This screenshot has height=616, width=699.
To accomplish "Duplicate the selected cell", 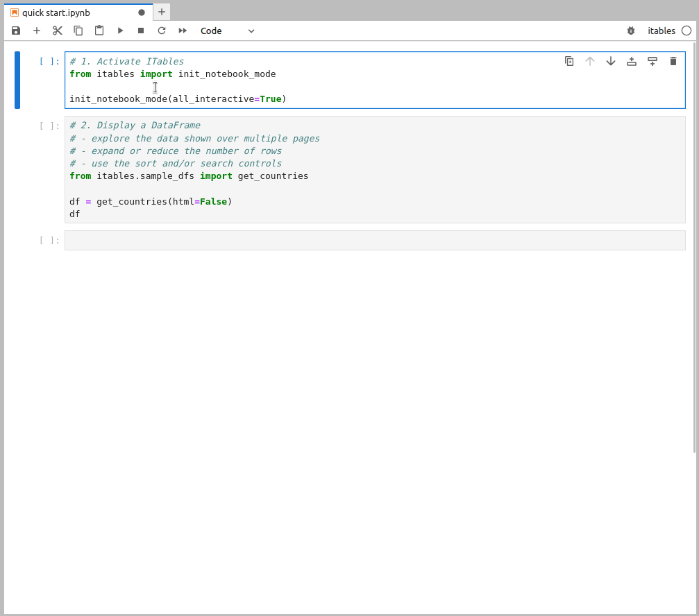I will (x=569, y=61).
